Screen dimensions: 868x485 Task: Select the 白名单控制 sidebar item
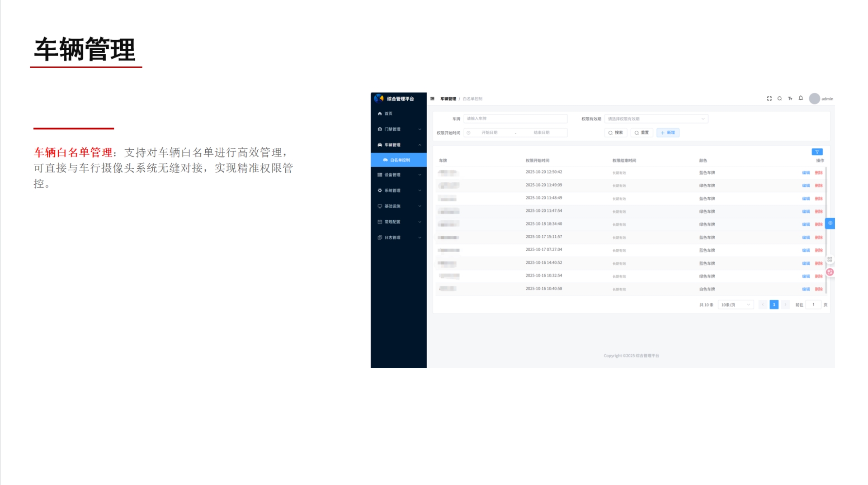pos(400,160)
